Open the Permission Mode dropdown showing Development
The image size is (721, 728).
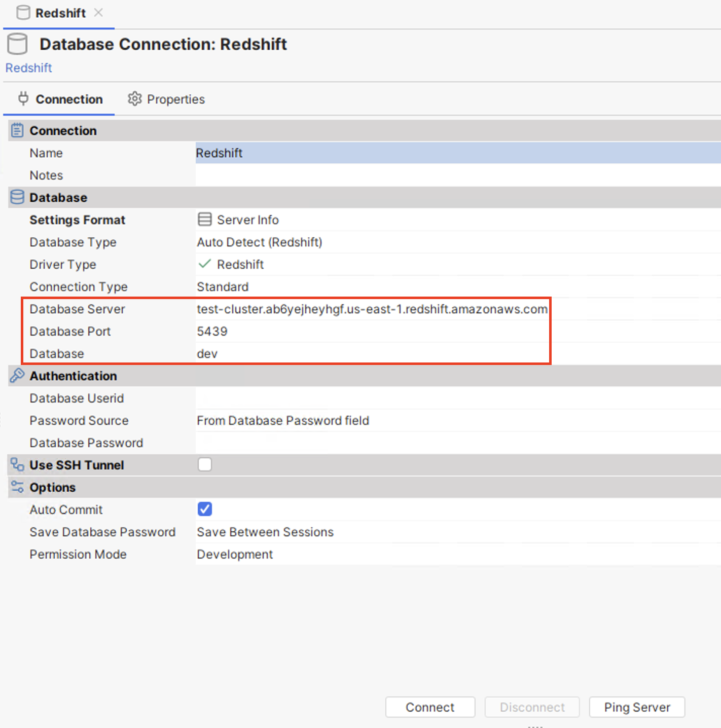458,554
